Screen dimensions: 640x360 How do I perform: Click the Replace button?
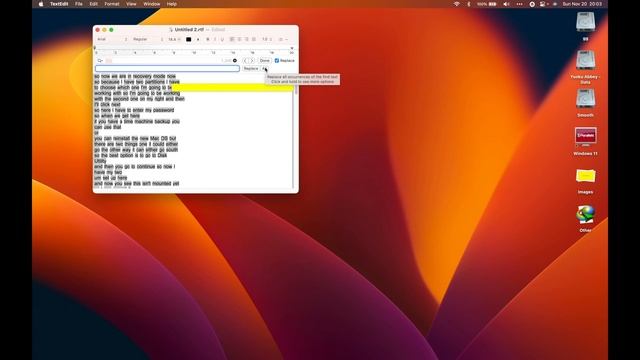point(251,69)
